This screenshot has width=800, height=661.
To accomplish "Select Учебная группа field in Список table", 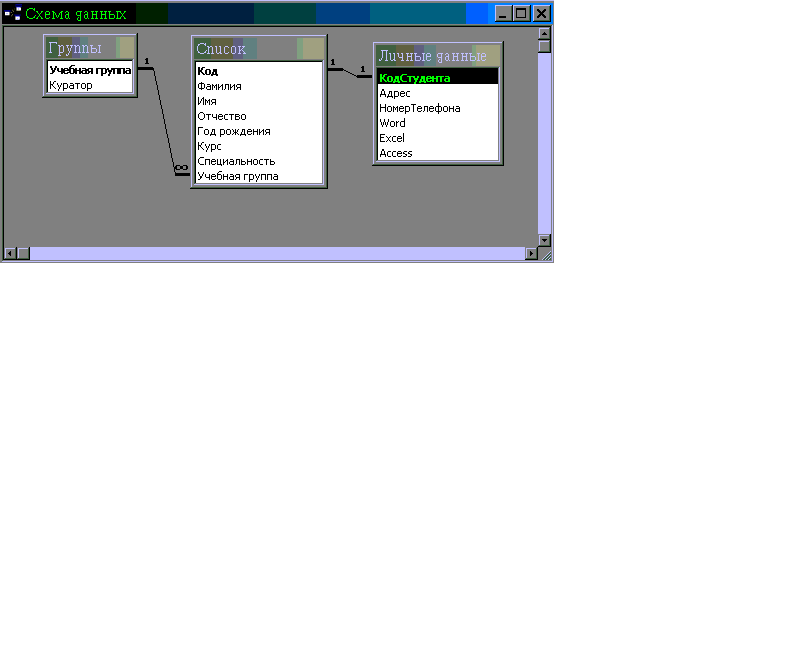I will [259, 176].
